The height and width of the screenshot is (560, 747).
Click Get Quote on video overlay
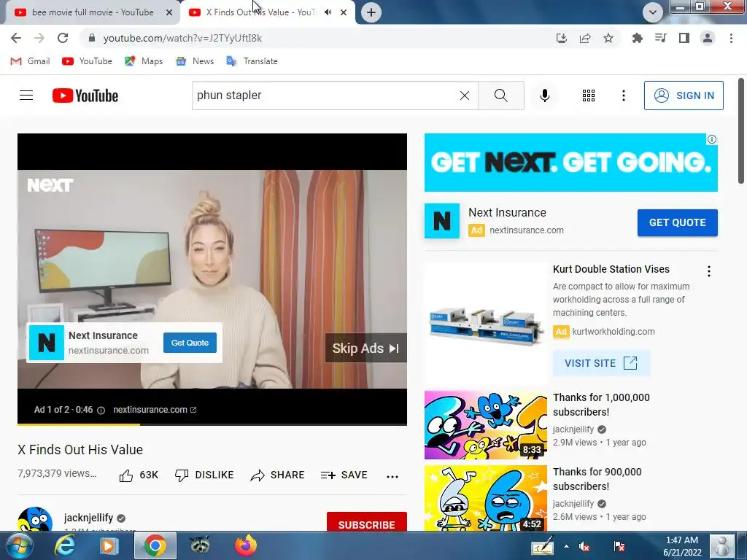pyautogui.click(x=190, y=343)
